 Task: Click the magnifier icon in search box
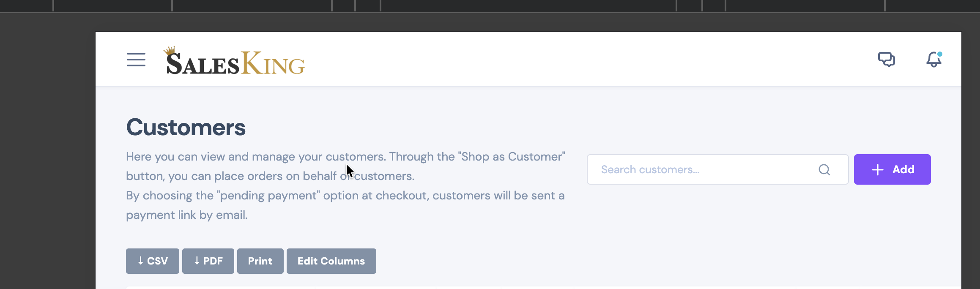pos(824,169)
